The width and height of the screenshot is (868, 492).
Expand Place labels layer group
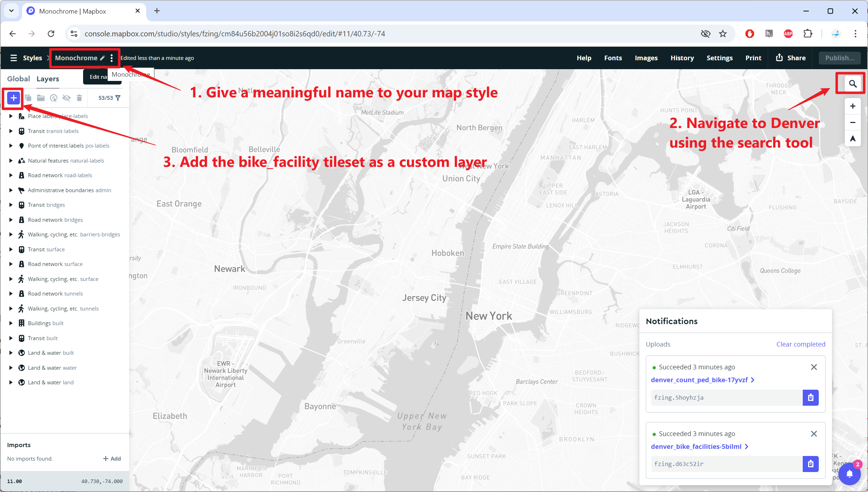coord(11,116)
